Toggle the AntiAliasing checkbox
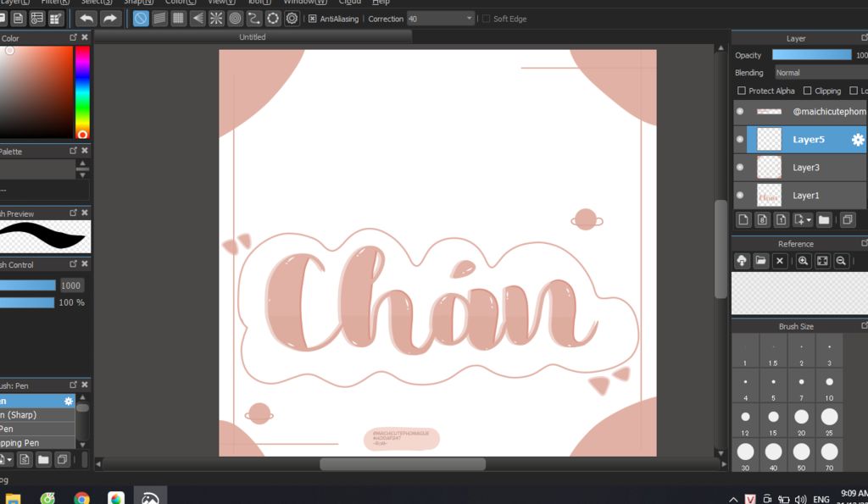 312,19
